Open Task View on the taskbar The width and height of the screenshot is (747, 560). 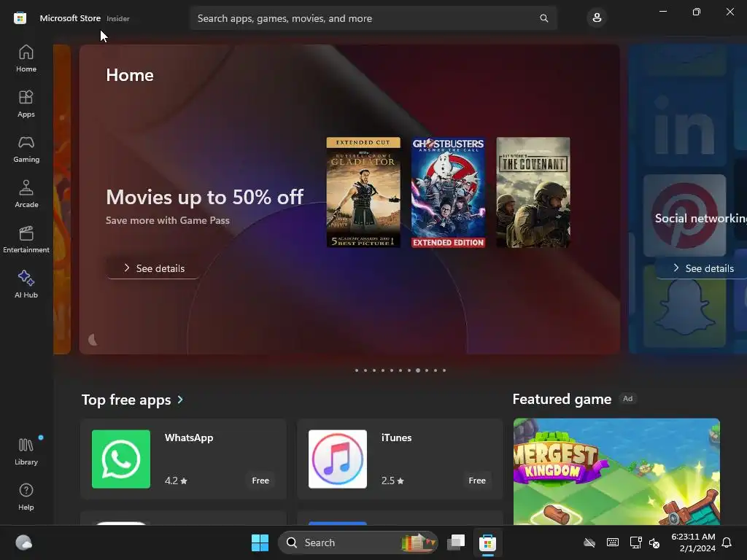click(x=456, y=542)
